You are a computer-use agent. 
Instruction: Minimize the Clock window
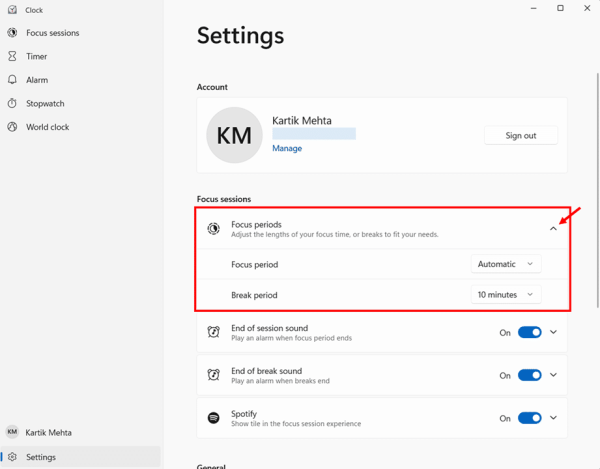pos(533,8)
